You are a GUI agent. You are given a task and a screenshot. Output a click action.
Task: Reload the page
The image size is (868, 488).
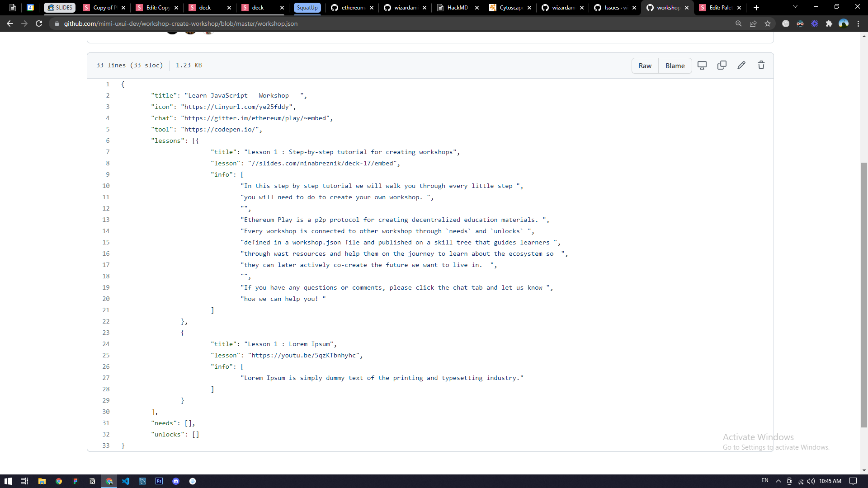tap(39, 23)
